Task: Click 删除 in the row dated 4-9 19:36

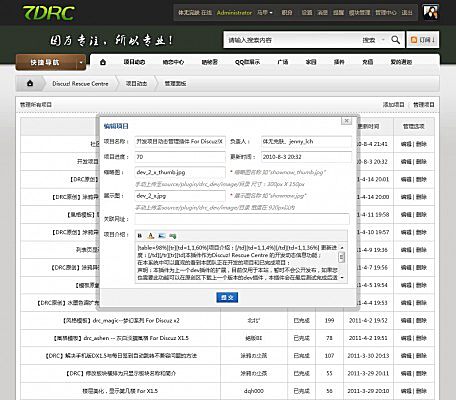Action: click(421, 250)
